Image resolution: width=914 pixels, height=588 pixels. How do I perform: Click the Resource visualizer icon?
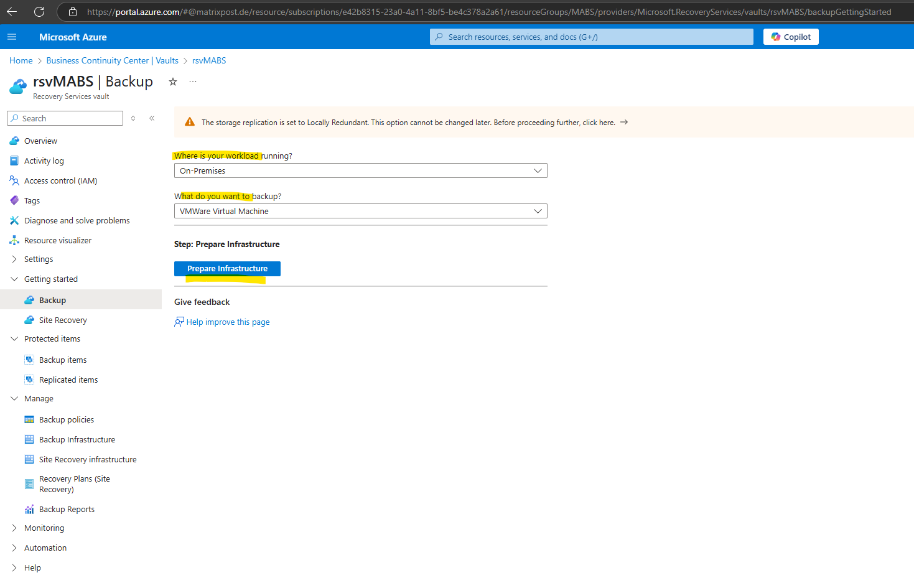click(14, 240)
